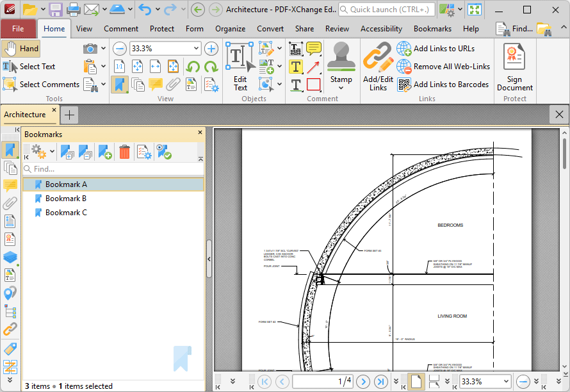Toggle the Hand tool
The height and width of the screenshot is (392, 570).
21,49
